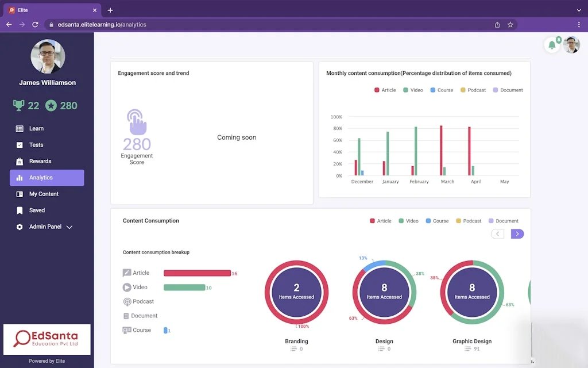Click the red Article consumption bar

pos(197,273)
